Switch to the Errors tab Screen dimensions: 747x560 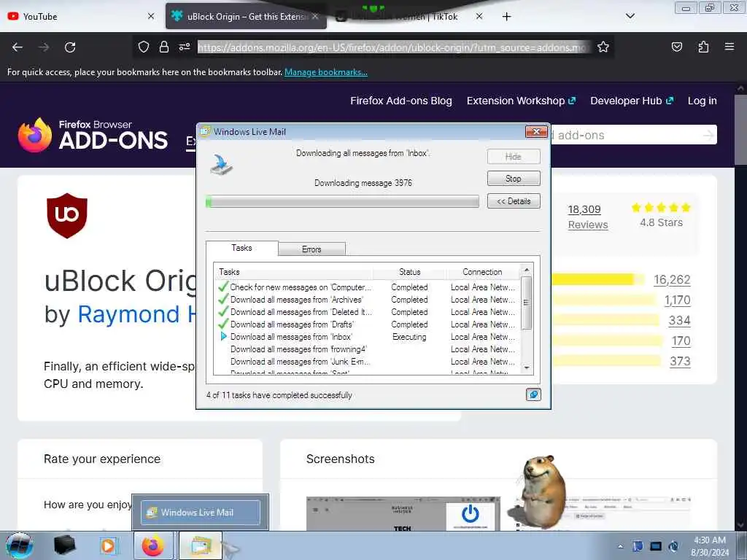point(311,249)
